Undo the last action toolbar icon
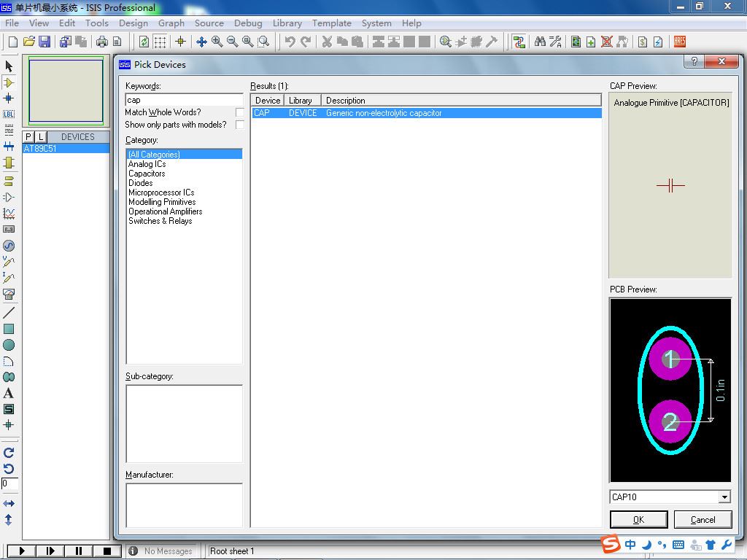The image size is (747, 560). (x=290, y=42)
